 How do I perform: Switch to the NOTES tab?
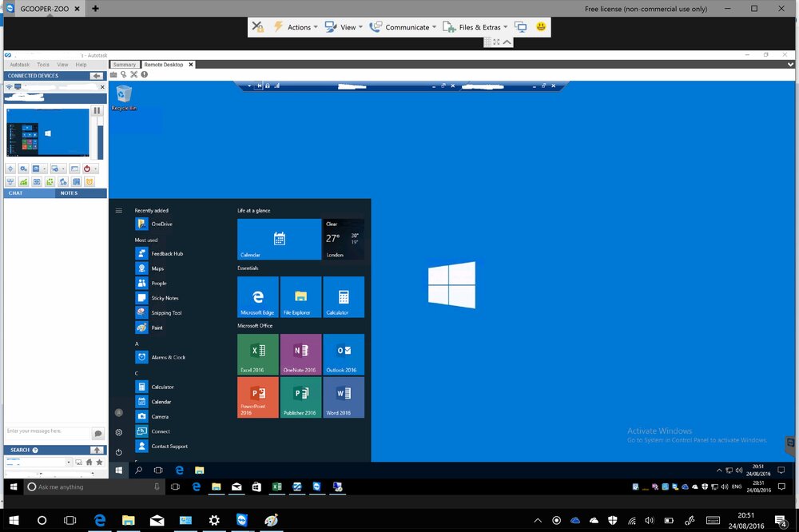tap(69, 193)
